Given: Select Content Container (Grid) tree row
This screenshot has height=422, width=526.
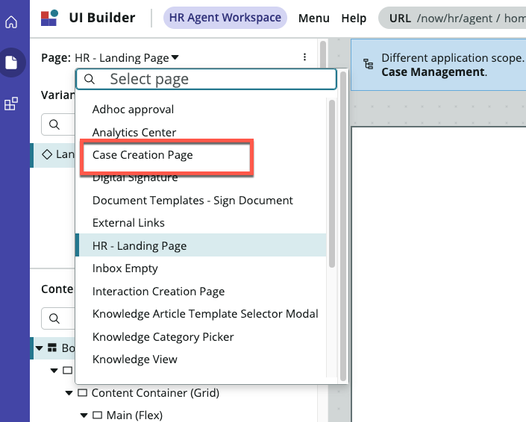Looking at the screenshot, I should click(174, 393).
